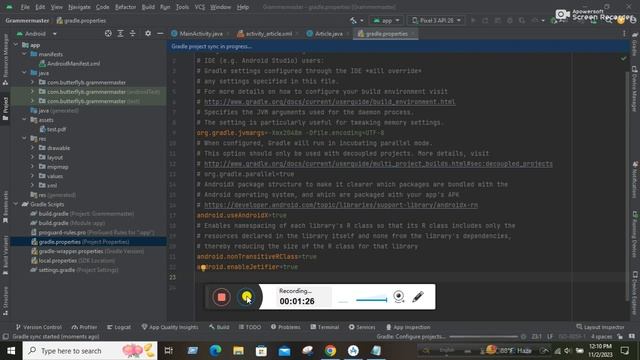The image size is (640, 360).
Task: Open Microsoft Store from the taskbar
Action: click(x=261, y=351)
